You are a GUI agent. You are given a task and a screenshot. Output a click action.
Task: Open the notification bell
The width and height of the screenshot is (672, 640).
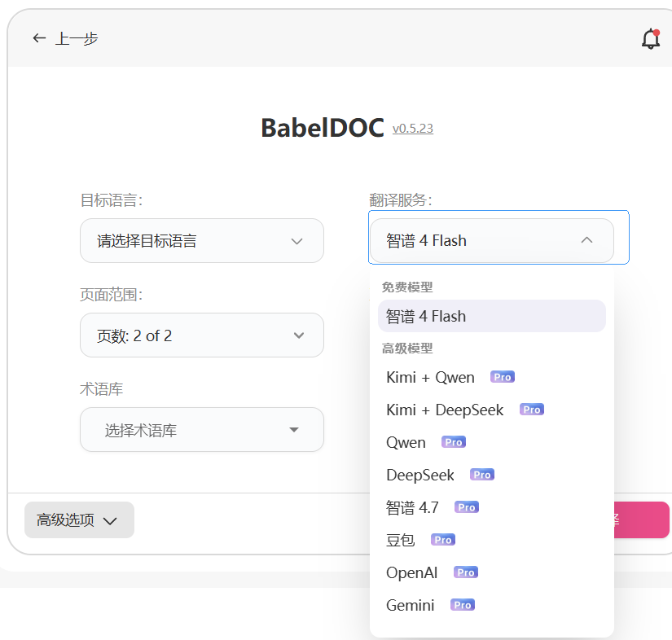651,39
